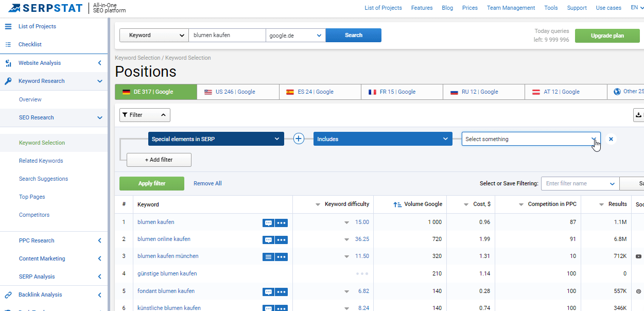This screenshot has width=644, height=311.
Task: Open Prices in top navigation
Action: tap(470, 8)
